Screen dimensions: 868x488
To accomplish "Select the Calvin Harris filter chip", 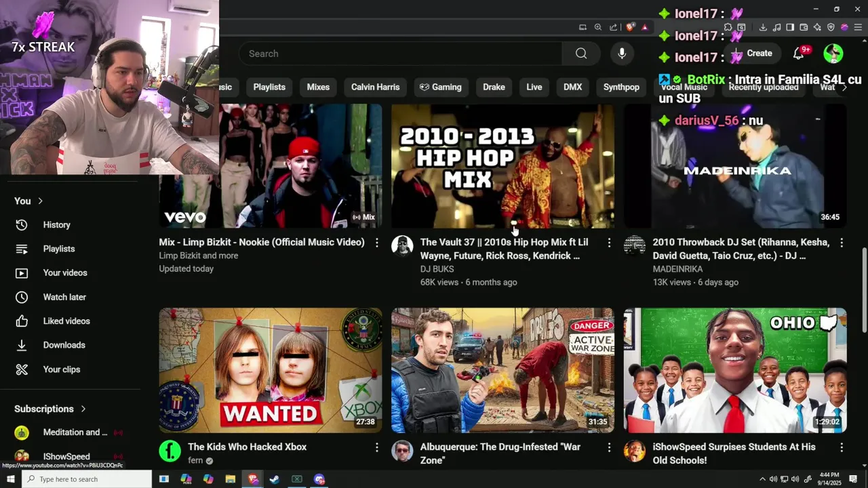I will 375,87.
